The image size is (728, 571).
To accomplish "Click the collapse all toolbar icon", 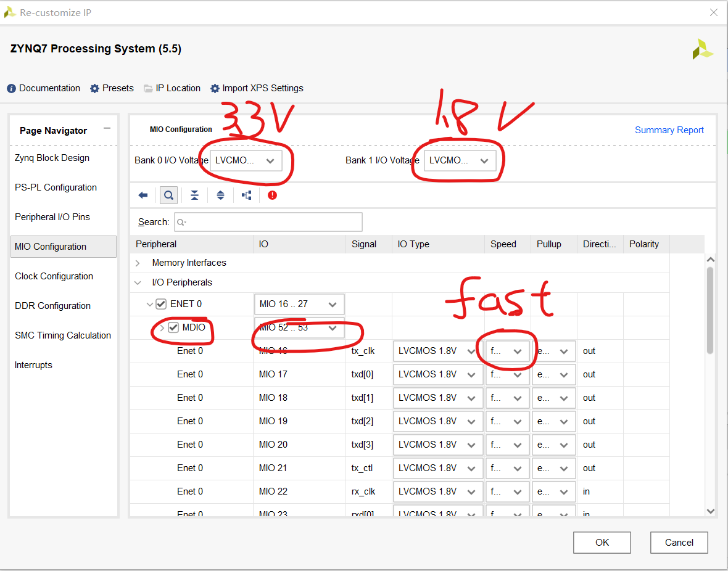I will pos(194,195).
